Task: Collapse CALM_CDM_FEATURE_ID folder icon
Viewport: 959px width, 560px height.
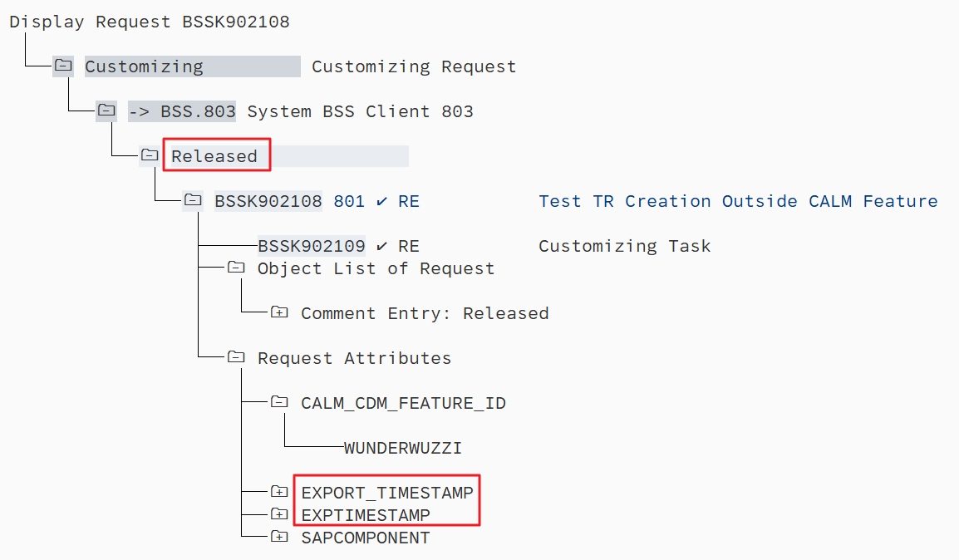Action: [279, 402]
